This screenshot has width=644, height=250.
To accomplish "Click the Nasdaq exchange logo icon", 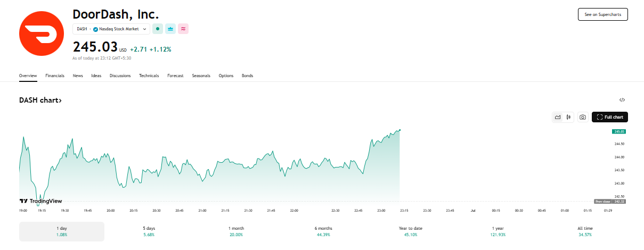I will point(96,29).
